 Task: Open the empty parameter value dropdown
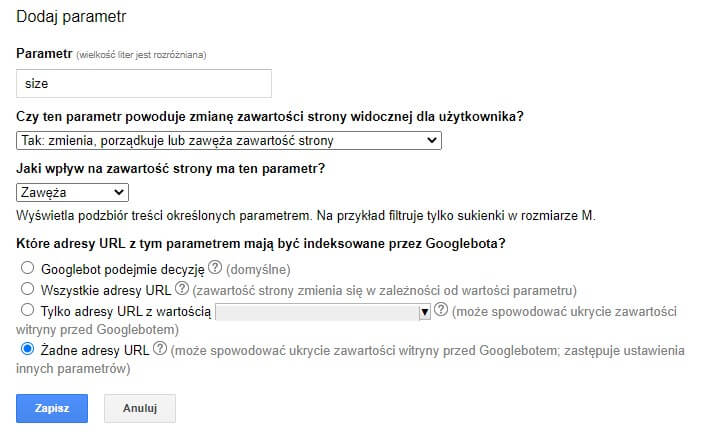(x=322, y=312)
